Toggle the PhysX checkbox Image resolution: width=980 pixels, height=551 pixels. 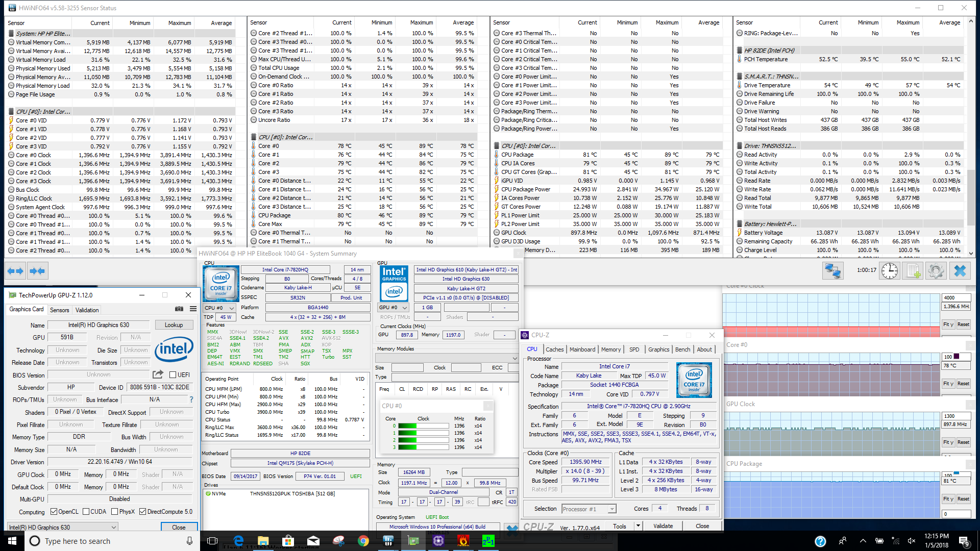[x=115, y=512]
